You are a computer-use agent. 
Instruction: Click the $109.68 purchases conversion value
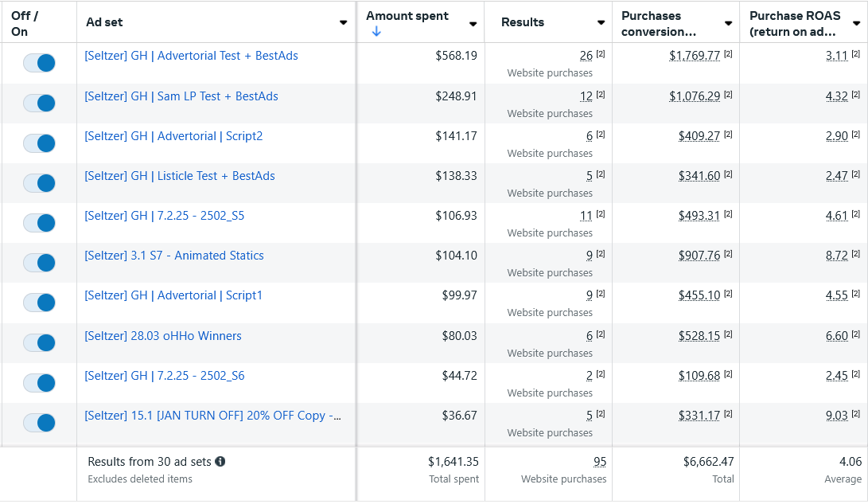(x=699, y=376)
